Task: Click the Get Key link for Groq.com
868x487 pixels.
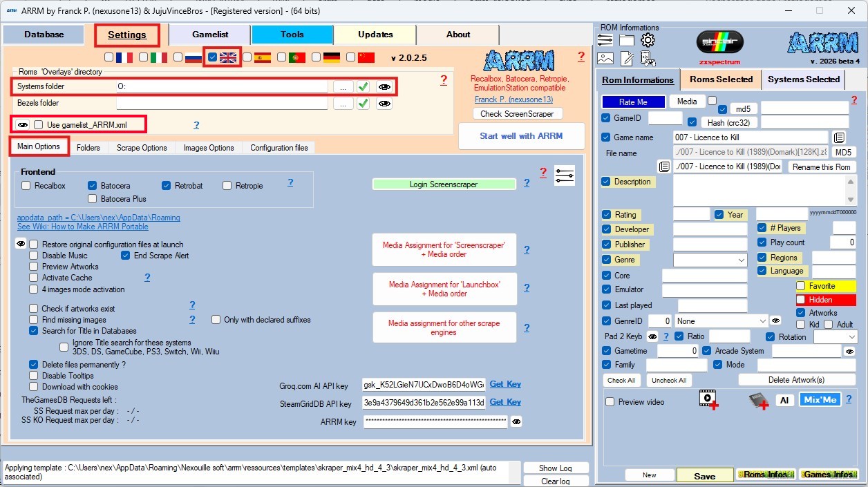Action: (505, 384)
